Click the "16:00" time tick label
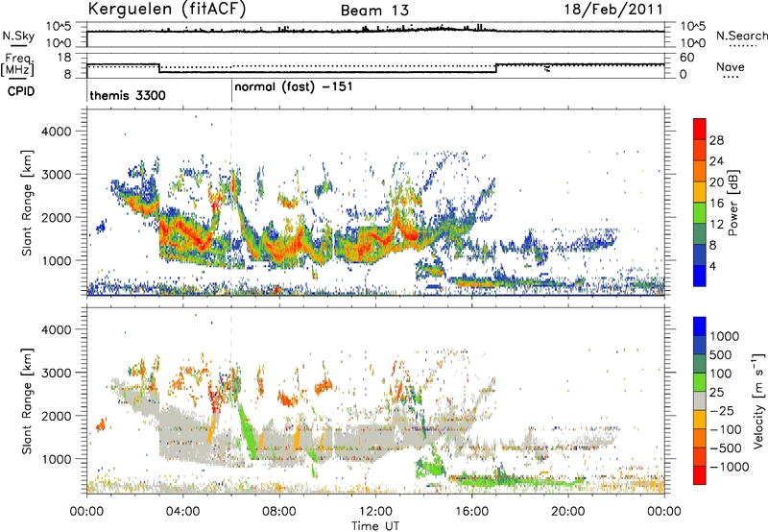Image resolution: width=768 pixels, height=532 pixels. pyautogui.click(x=471, y=512)
